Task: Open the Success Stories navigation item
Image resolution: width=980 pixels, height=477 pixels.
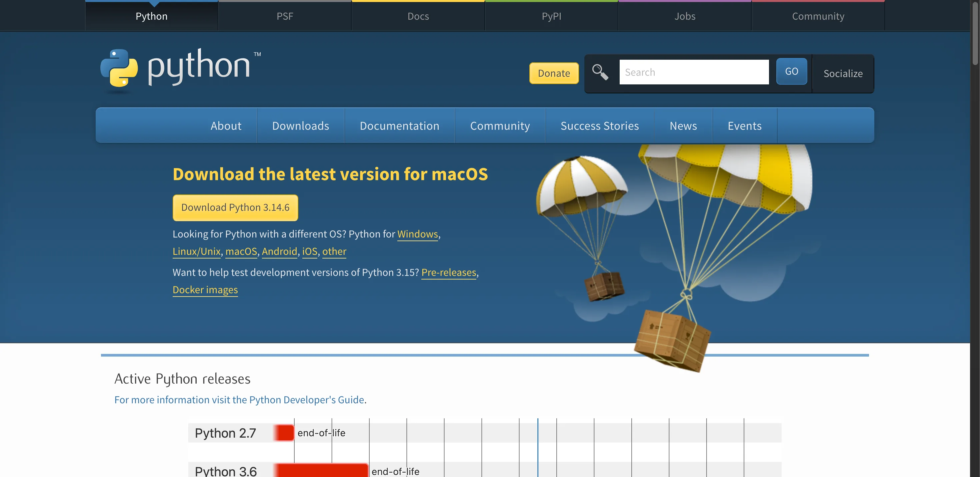Action: [600, 126]
